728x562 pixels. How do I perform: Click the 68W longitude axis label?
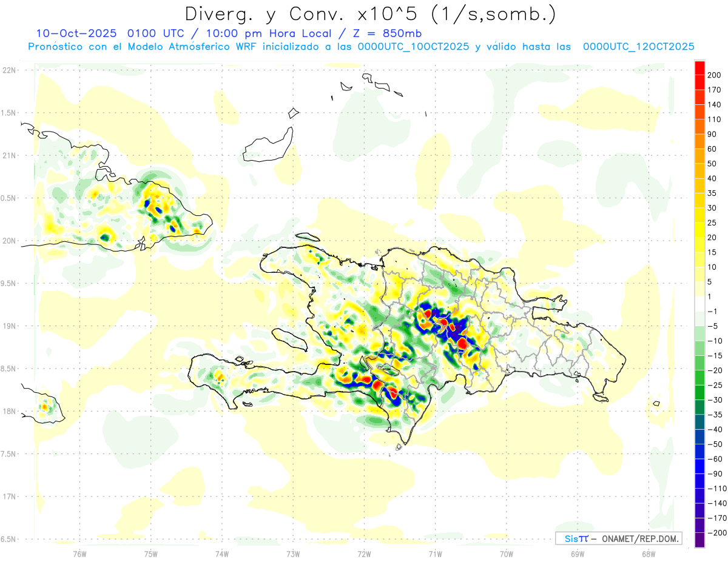[x=648, y=553]
